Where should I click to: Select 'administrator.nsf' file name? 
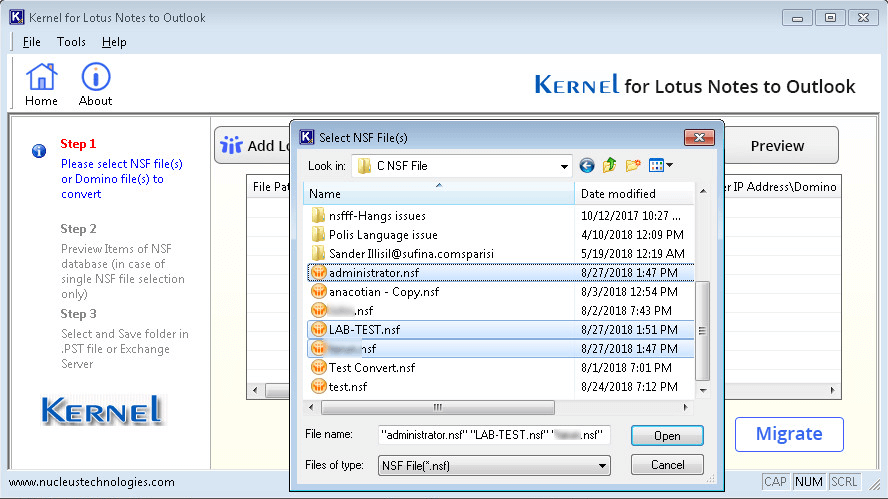click(x=374, y=273)
